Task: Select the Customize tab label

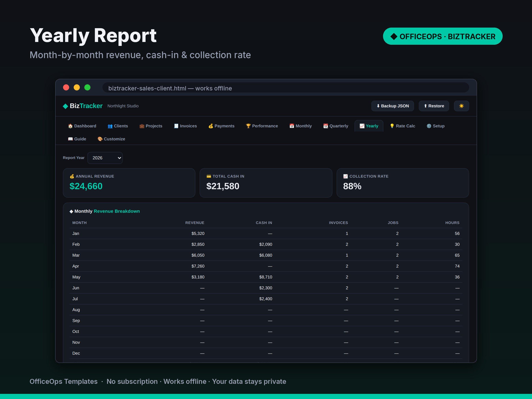Action: click(114, 139)
